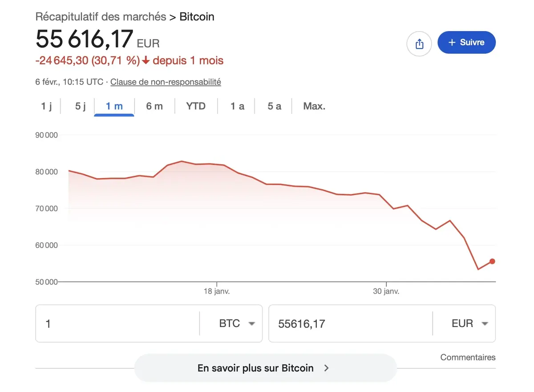Switch to the 6 m chart view
The height and width of the screenshot is (392, 534).
[x=154, y=106]
